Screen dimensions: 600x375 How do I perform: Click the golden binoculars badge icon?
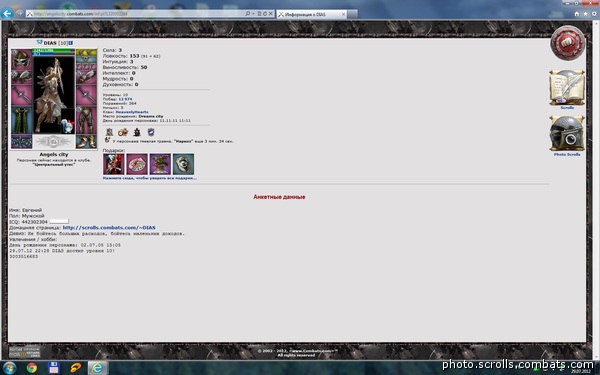[123, 132]
